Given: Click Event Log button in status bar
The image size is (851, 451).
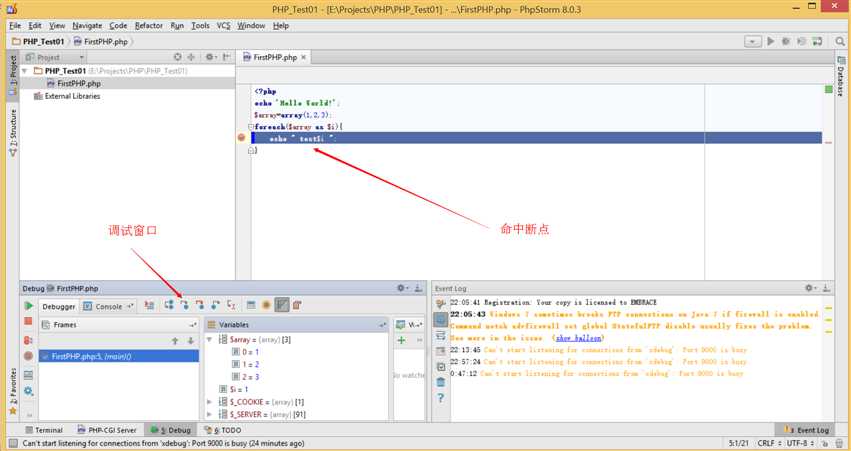Looking at the screenshot, I should [806, 430].
